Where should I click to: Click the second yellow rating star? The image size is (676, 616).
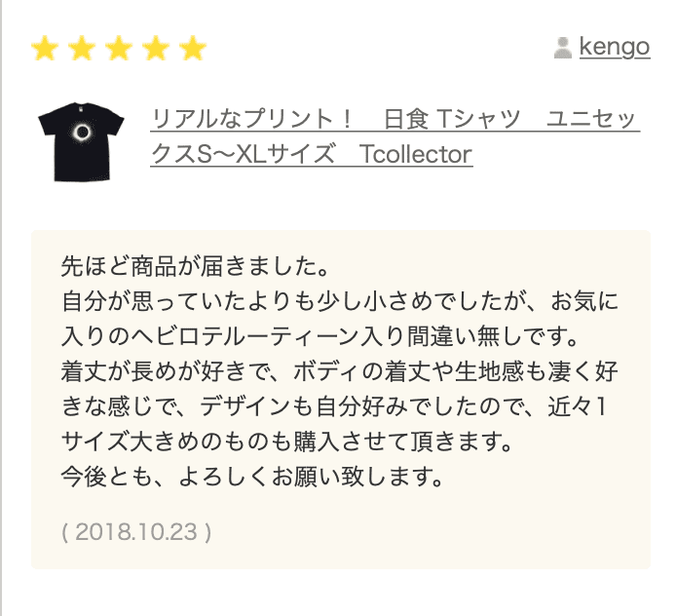pyautogui.click(x=82, y=48)
